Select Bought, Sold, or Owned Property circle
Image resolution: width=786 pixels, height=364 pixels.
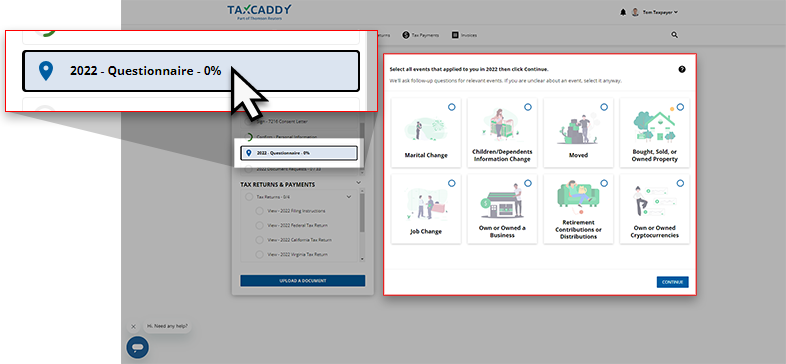click(x=680, y=107)
